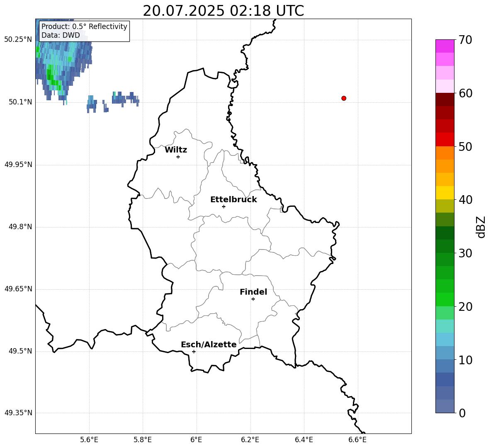
Task: Click the 6.6°E longitude label
Action: click(357, 440)
